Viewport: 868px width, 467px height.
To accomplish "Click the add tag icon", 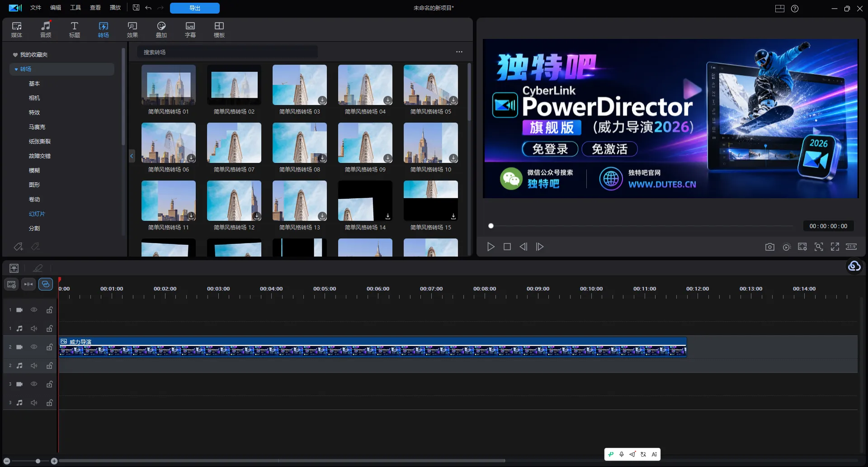I will [18, 247].
